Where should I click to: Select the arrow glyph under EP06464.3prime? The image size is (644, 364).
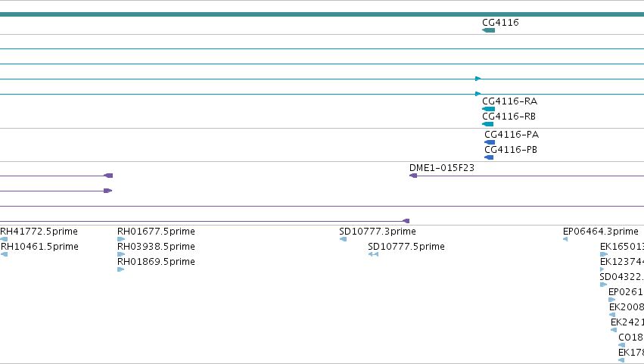(x=565, y=239)
